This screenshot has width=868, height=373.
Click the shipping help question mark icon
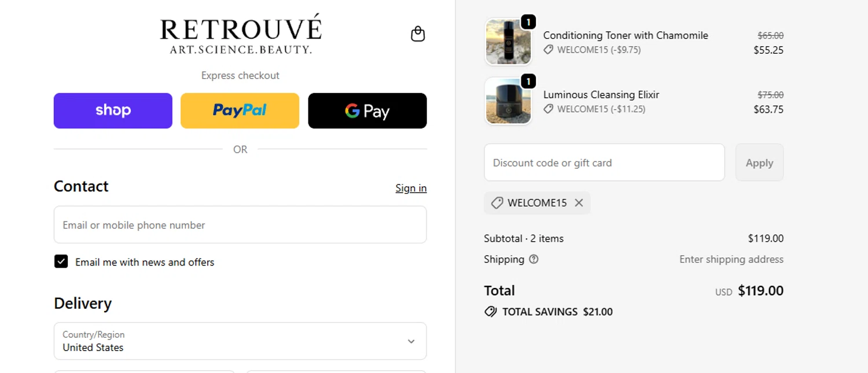pos(534,259)
